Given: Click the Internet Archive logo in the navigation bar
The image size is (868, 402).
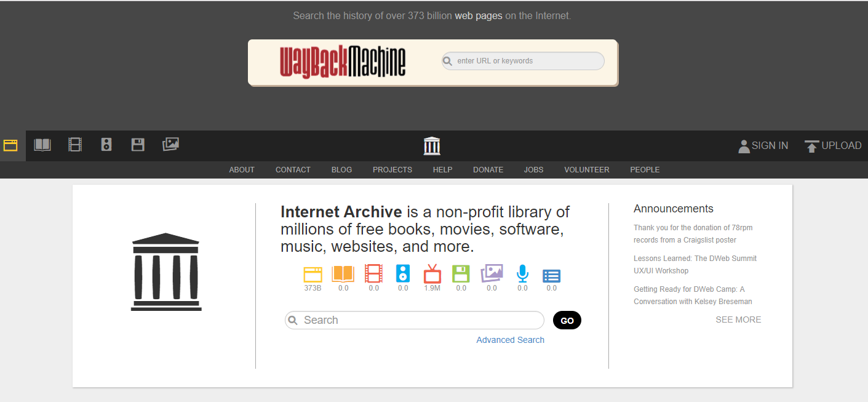Looking at the screenshot, I should pos(432,146).
